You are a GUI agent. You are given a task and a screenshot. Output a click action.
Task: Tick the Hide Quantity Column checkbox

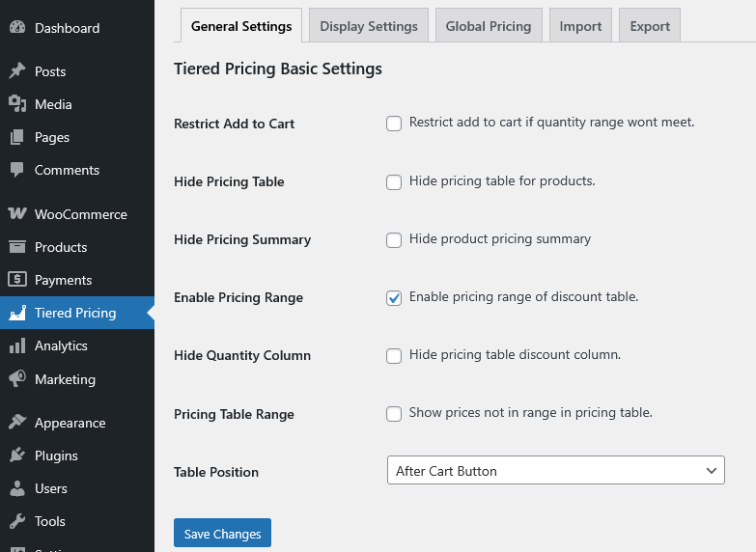coord(394,356)
